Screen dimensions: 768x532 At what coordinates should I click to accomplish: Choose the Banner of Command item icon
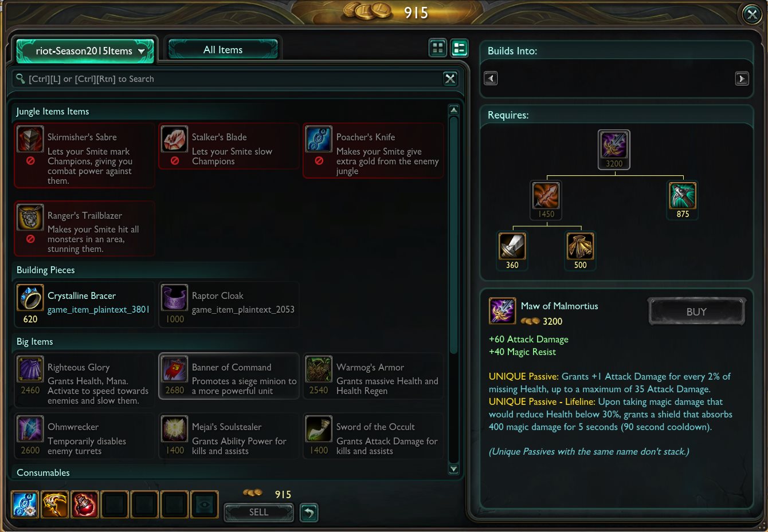[174, 369]
